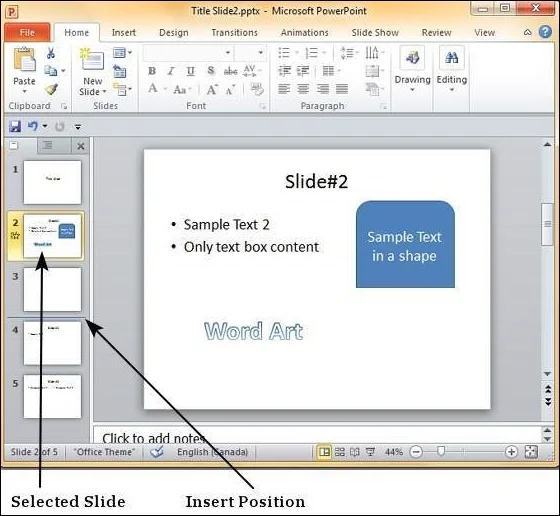Open Review tab
The height and width of the screenshot is (516, 560).
[x=436, y=32]
